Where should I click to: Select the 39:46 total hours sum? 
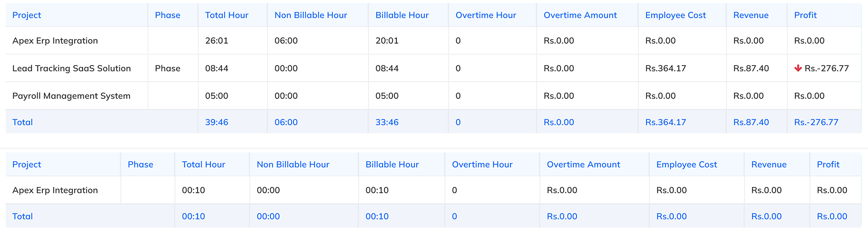217,122
